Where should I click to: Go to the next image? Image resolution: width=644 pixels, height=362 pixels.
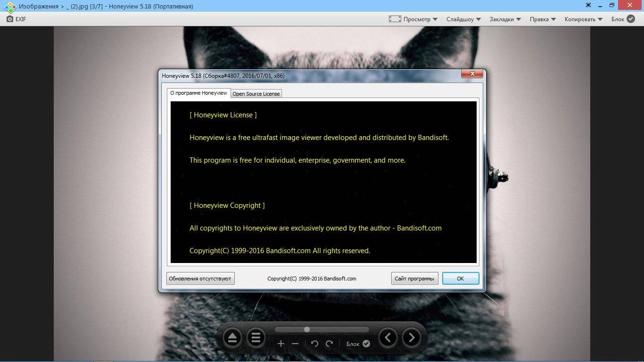(x=412, y=337)
